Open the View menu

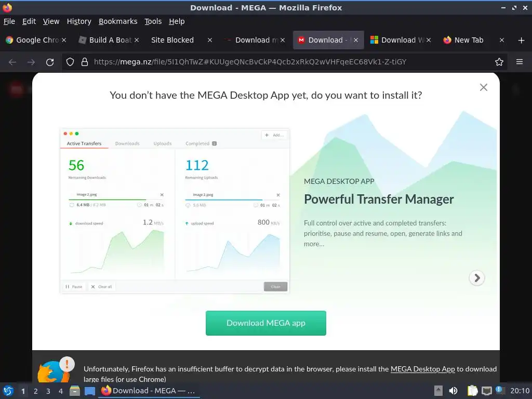pos(51,21)
